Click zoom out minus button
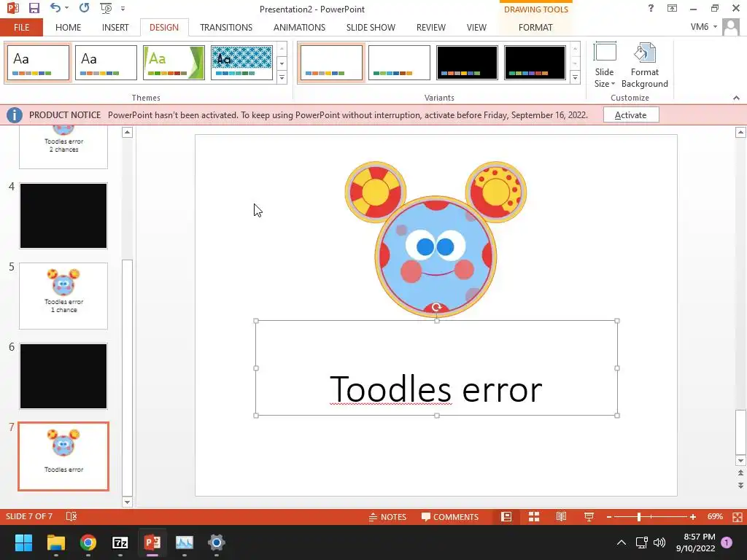Viewport: 747px width, 560px height. click(609, 517)
